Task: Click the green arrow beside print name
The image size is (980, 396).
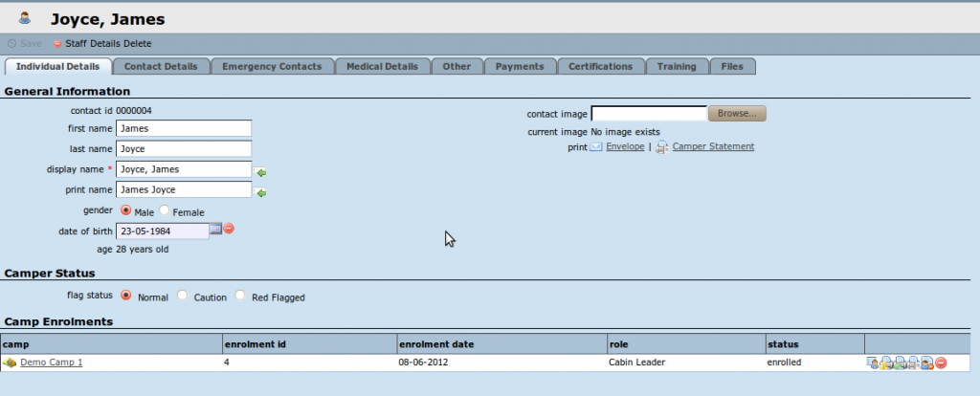Action: (260, 192)
